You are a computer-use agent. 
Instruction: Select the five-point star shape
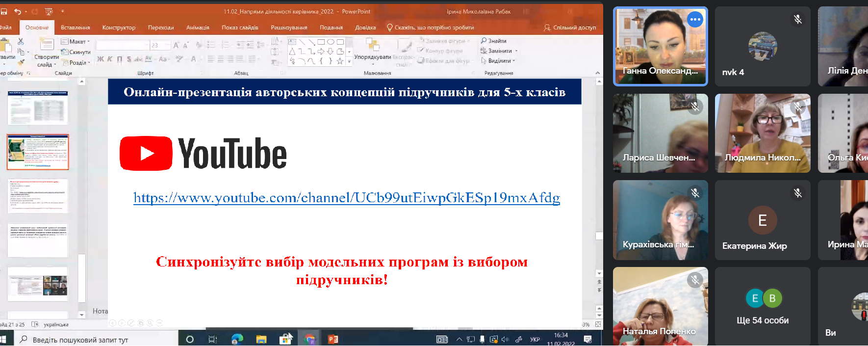340,61
